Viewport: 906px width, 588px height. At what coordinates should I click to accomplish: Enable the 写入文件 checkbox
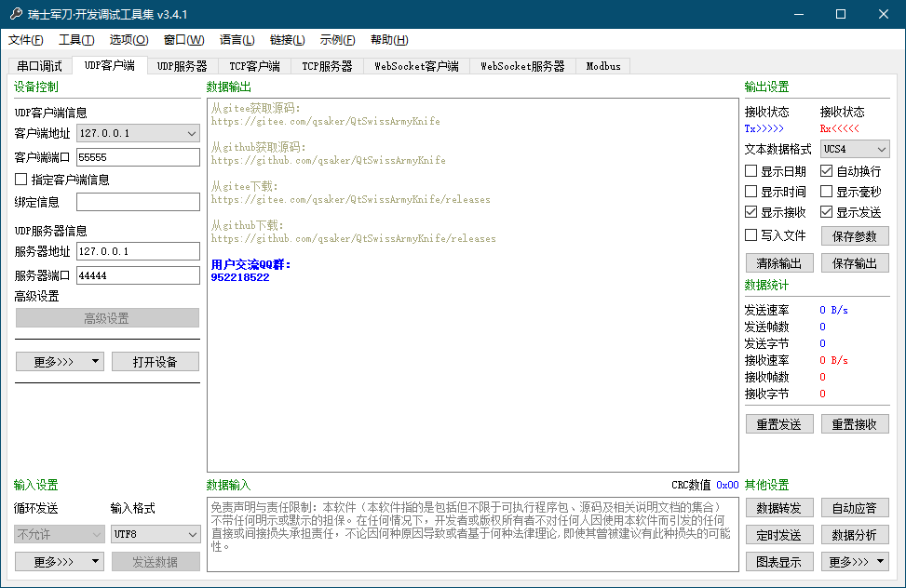pos(751,234)
